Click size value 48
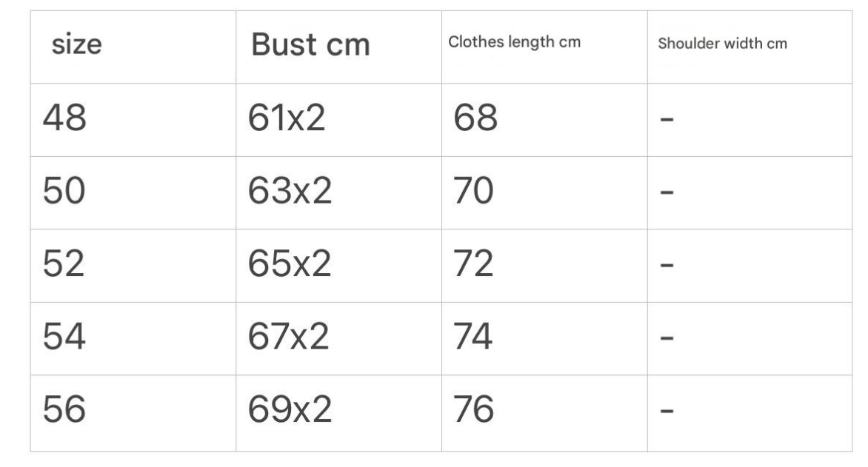This screenshot has height=467, width=868. pos(64,118)
